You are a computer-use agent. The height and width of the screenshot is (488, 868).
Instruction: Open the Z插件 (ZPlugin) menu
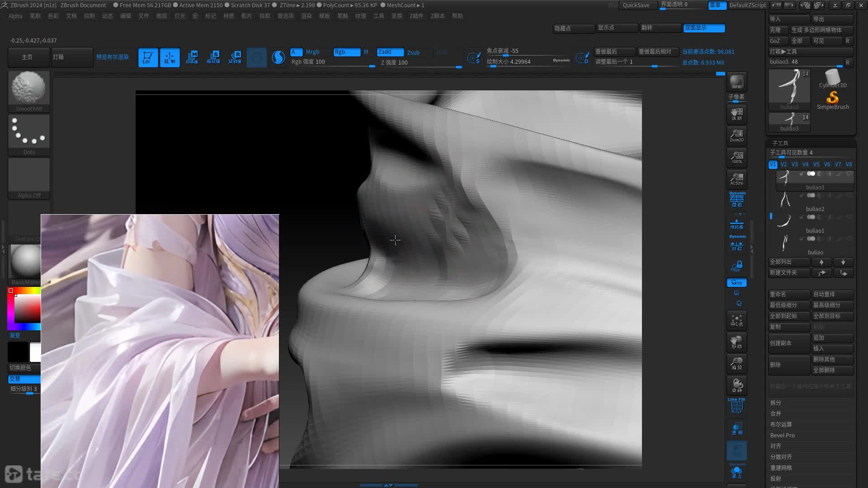coord(416,16)
